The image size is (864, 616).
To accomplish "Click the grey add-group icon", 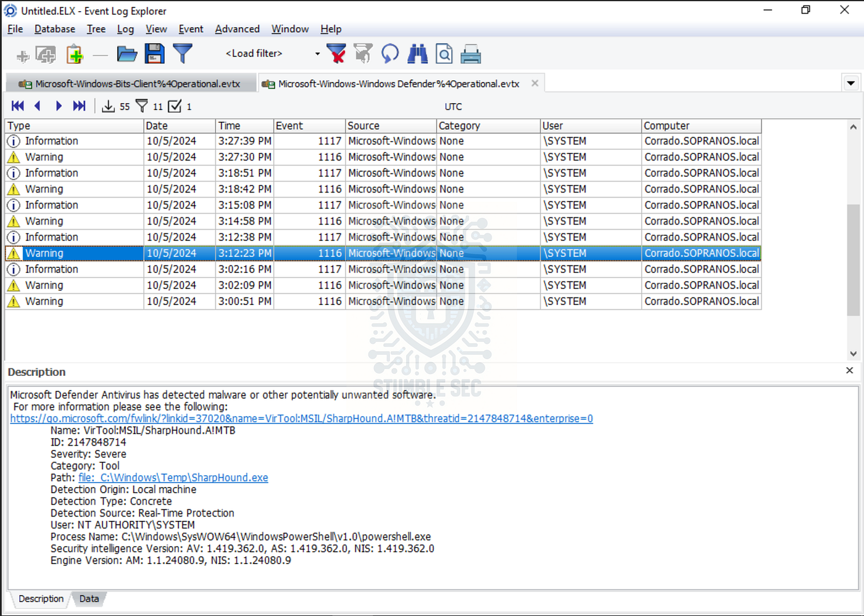I will (46, 54).
